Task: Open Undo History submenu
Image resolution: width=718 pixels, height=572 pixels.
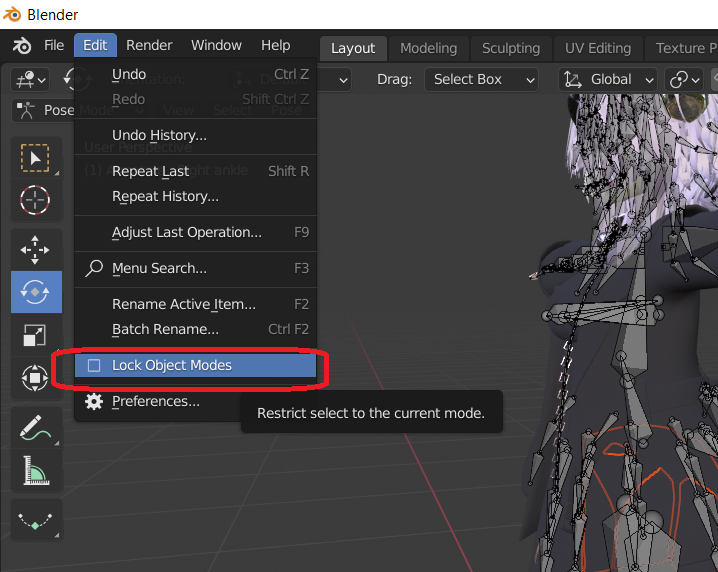Action: pos(196,135)
